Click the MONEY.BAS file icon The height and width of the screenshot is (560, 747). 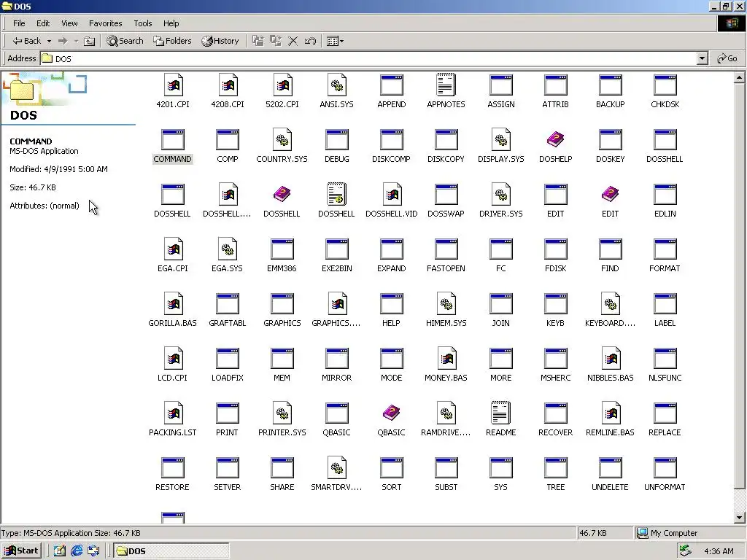click(446, 359)
